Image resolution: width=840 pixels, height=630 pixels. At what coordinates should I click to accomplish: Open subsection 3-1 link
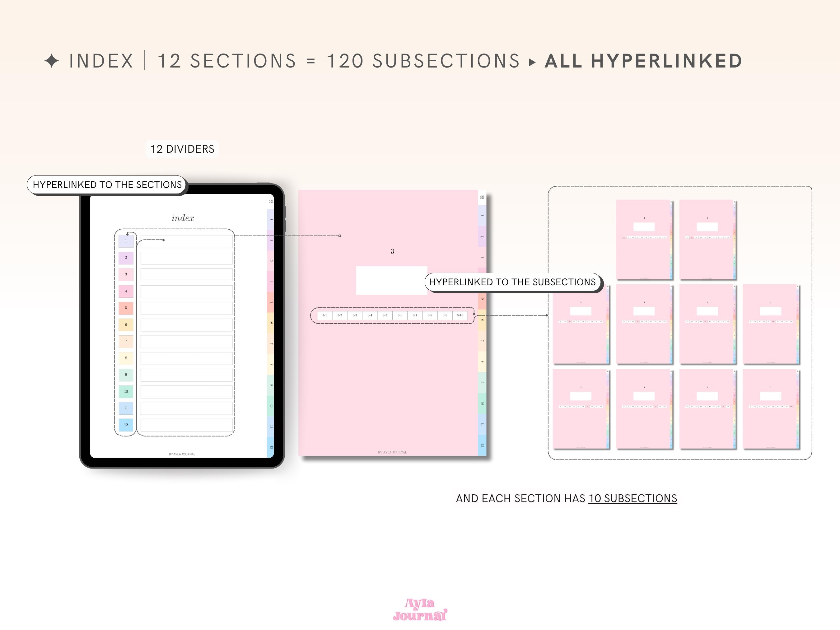pyautogui.click(x=325, y=315)
